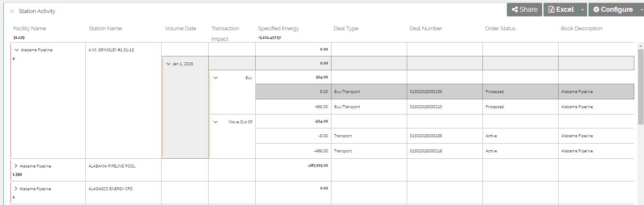
Task: Click the share icon in Share button
Action: pos(514,10)
